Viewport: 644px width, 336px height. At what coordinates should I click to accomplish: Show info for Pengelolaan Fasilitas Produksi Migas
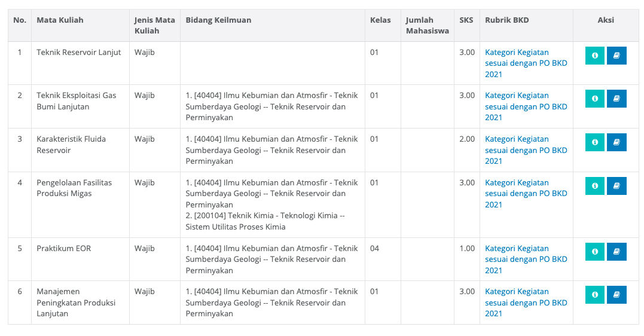(x=594, y=186)
